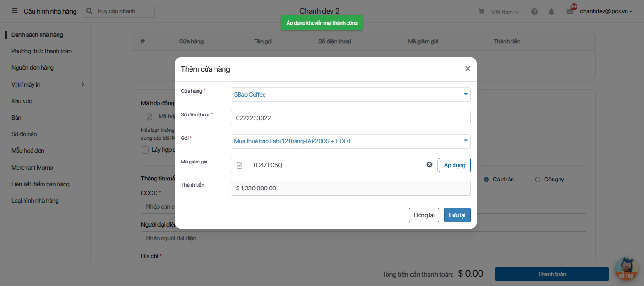Viewport: 644px width, 286px height.
Task: Tick the Lấy hợp đồng checkbox
Action: click(145, 150)
